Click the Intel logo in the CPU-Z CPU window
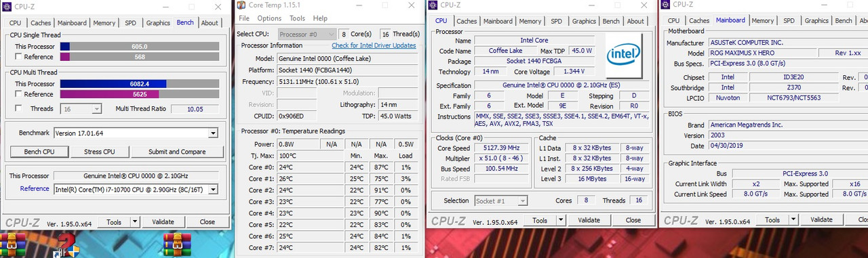 click(x=624, y=56)
